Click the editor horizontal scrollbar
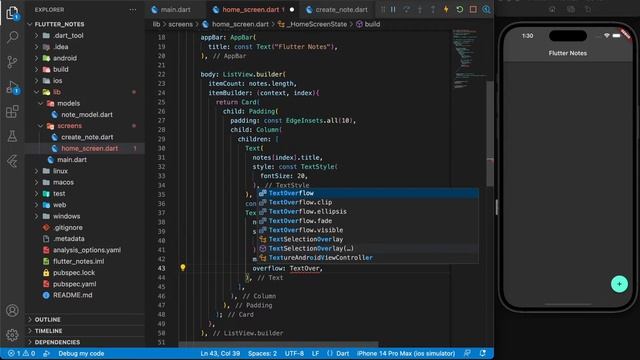640x360 pixels. [278, 344]
